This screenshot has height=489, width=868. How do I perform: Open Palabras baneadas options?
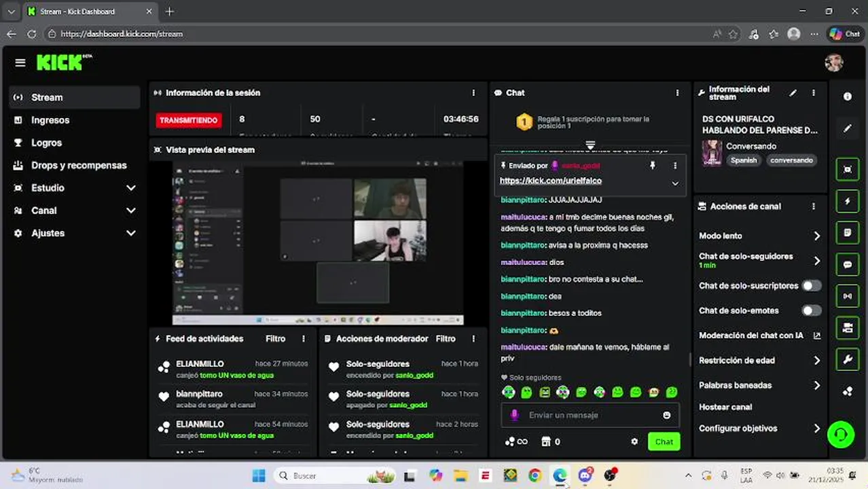[760, 385]
